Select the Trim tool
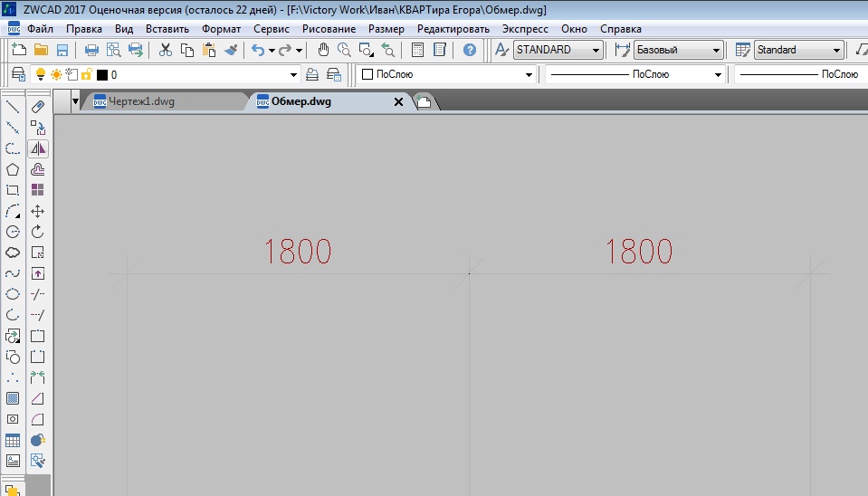 (x=38, y=294)
